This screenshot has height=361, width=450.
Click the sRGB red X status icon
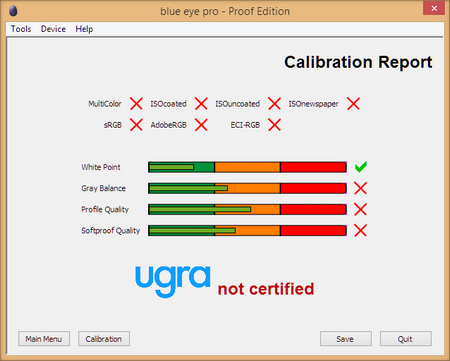[x=136, y=125]
